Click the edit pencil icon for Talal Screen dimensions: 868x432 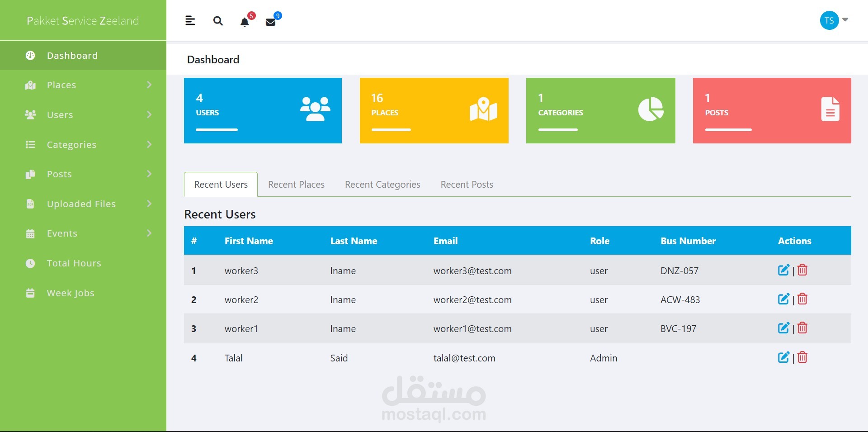[783, 357]
